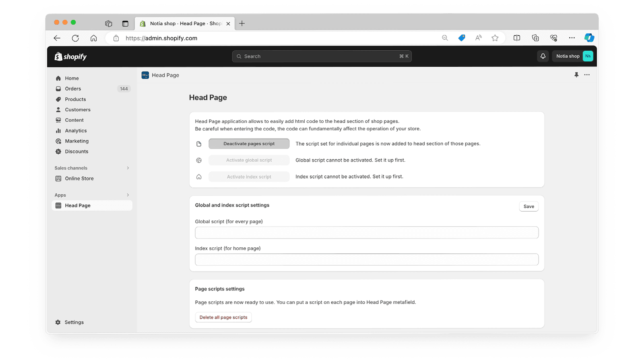Click the Shopify logo in the top bar
This screenshot has width=644, height=362.
pos(70,56)
